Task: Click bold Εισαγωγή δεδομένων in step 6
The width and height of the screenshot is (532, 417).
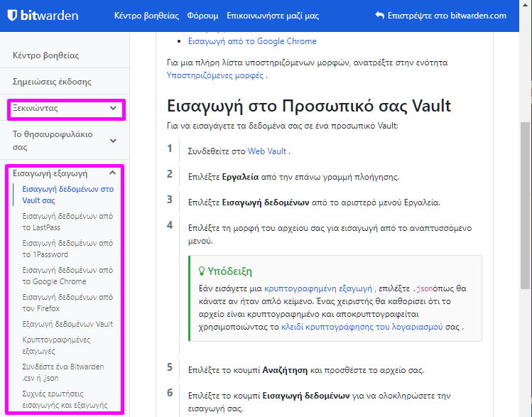Action: pos(306,396)
